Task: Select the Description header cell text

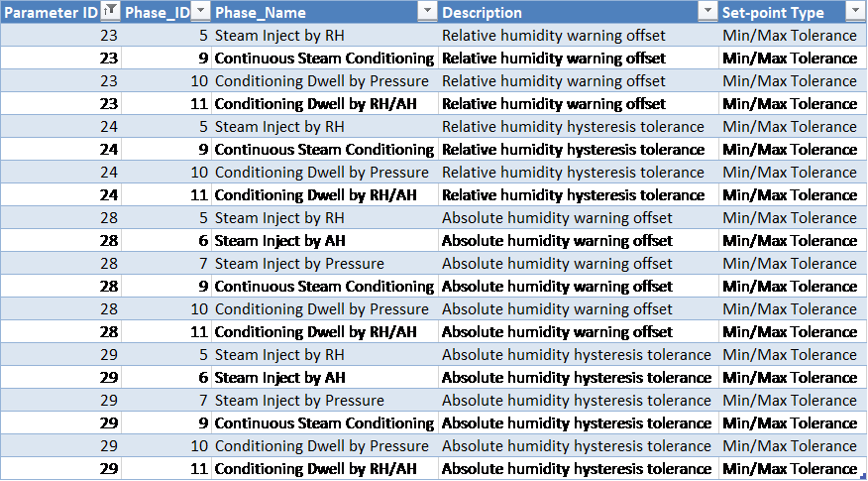Action: pyautogui.click(x=482, y=13)
